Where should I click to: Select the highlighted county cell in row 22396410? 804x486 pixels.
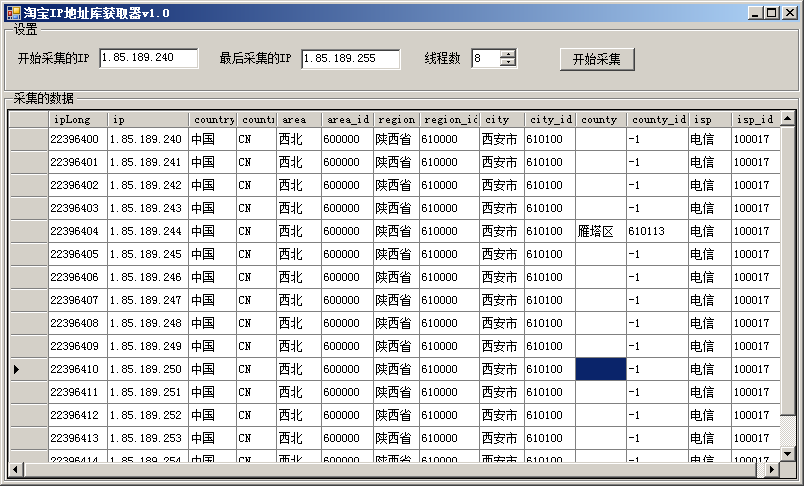[600, 369]
